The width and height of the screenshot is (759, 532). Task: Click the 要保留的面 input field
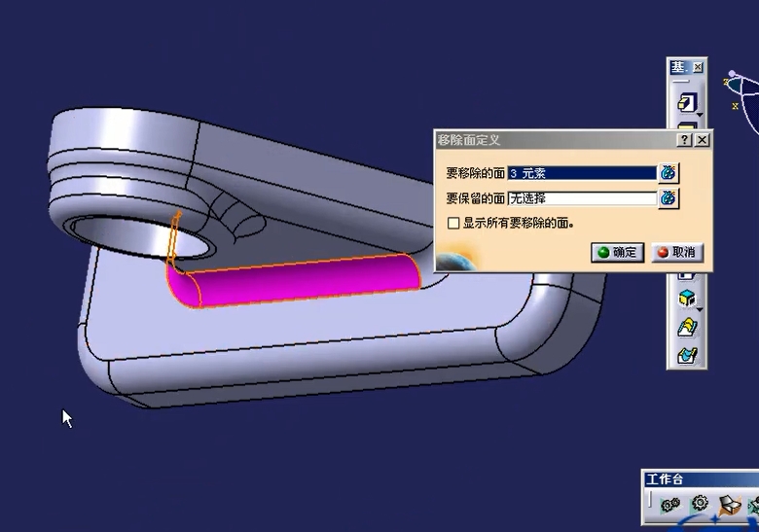[582, 198]
